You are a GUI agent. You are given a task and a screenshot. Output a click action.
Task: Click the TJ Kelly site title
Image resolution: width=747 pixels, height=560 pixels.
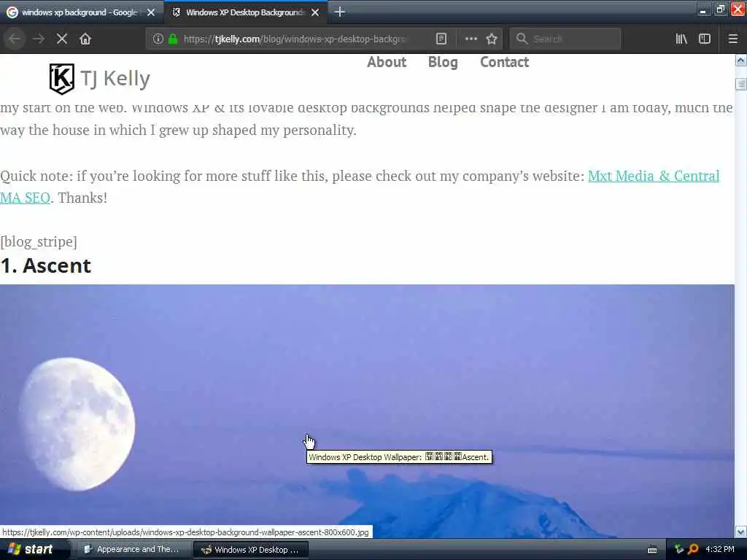point(115,79)
